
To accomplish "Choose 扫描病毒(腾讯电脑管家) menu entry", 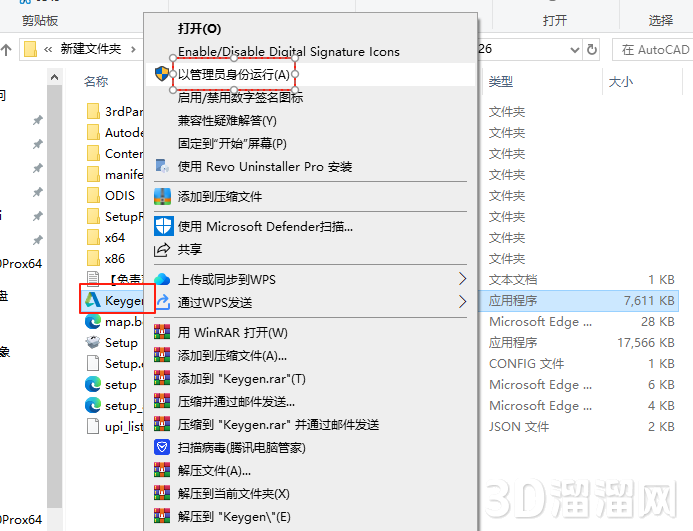I will (x=241, y=447).
